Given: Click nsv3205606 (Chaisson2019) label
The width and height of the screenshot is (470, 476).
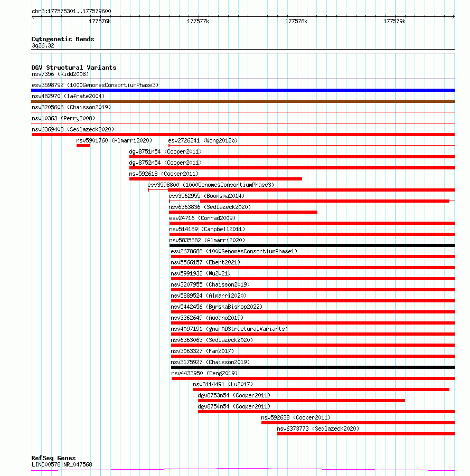Looking at the screenshot, I should 71,107.
